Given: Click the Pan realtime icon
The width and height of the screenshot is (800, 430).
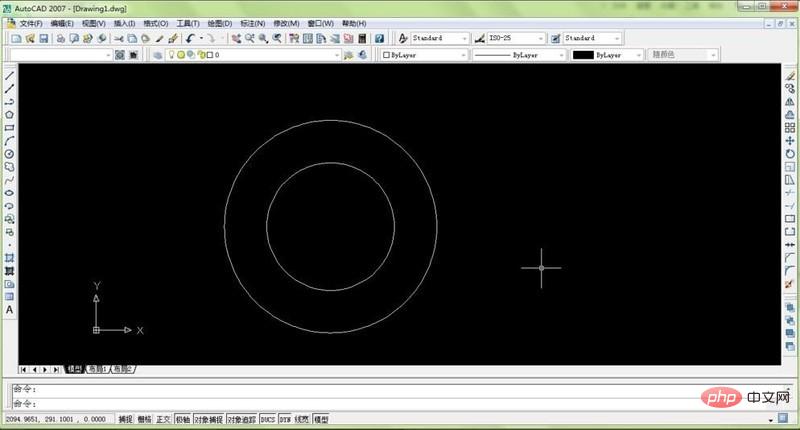Looking at the screenshot, I should pyautogui.click(x=236, y=38).
